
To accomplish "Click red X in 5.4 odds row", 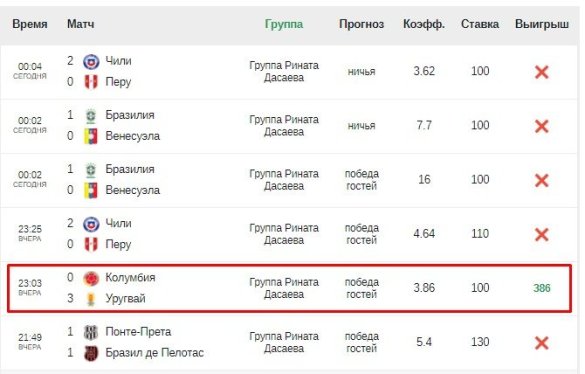I will tap(541, 343).
